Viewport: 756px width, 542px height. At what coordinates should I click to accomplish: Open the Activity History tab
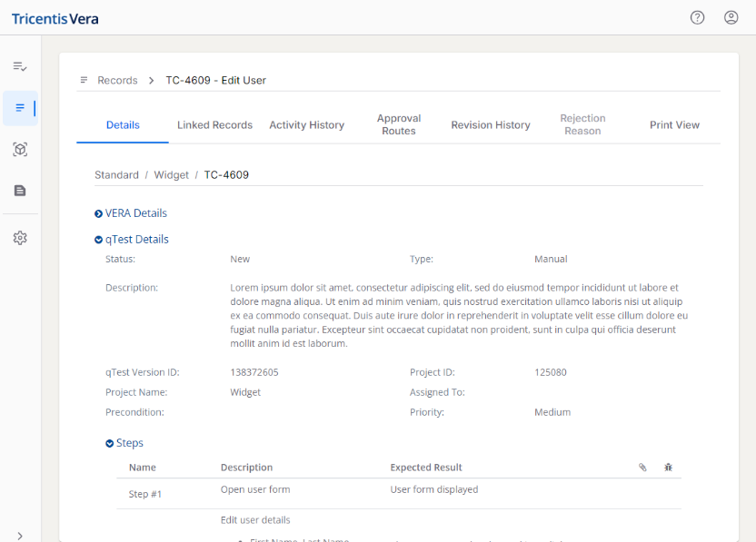[x=306, y=125]
